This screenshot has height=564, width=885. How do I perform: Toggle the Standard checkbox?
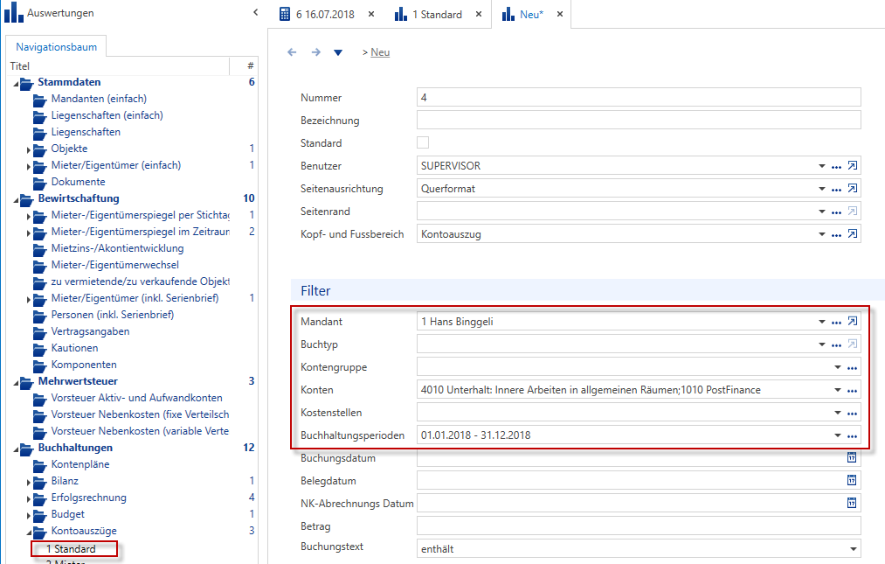423,142
